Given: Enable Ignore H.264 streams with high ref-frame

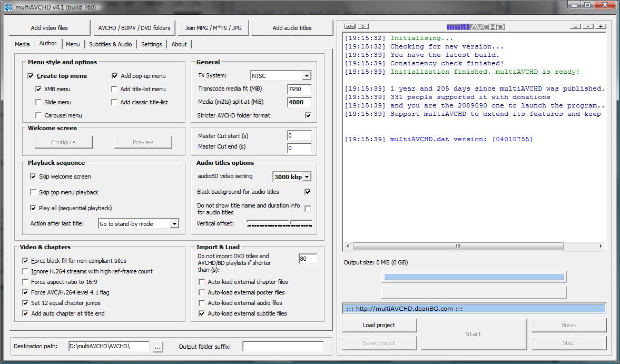Looking at the screenshot, I should click(x=25, y=271).
